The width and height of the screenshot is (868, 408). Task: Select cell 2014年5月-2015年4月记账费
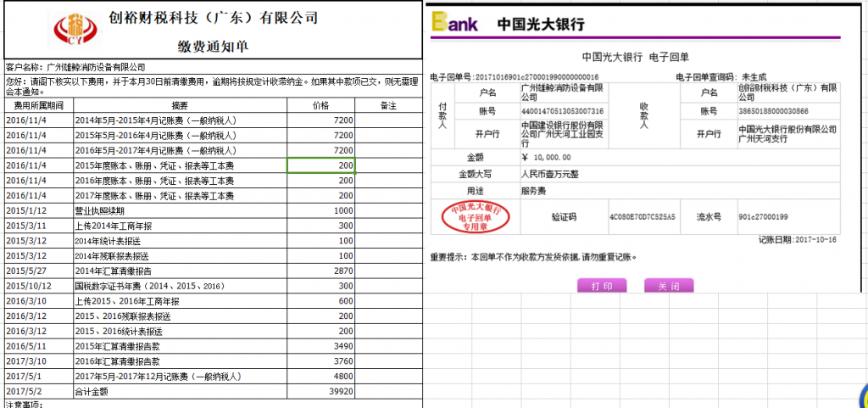(180, 120)
